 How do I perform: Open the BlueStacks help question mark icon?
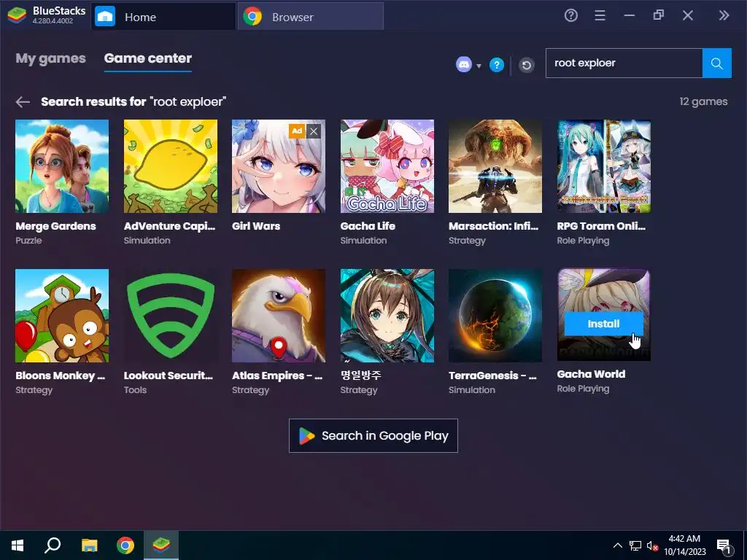(570, 16)
